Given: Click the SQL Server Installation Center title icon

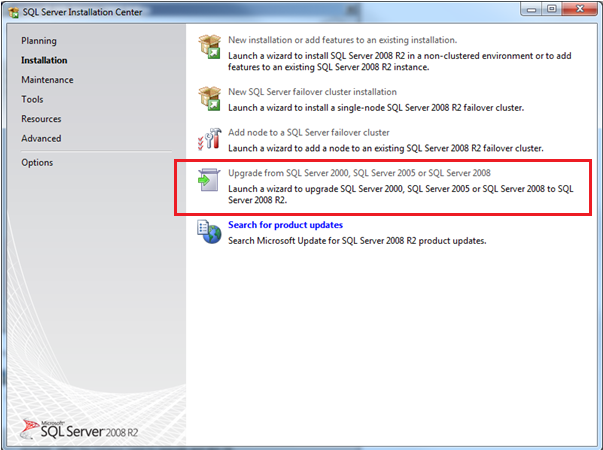Looking at the screenshot, I should click(13, 12).
